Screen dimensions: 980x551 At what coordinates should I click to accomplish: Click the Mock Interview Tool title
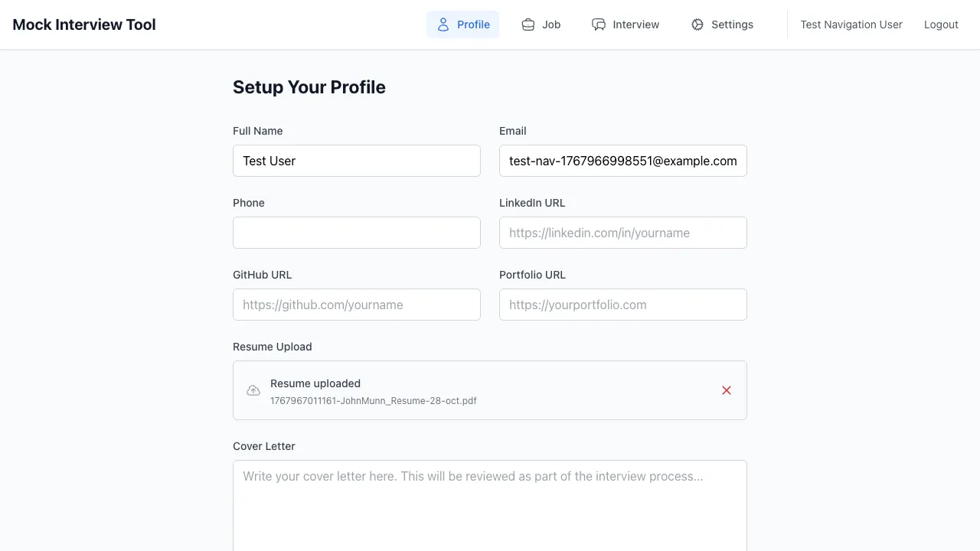[x=84, y=24]
